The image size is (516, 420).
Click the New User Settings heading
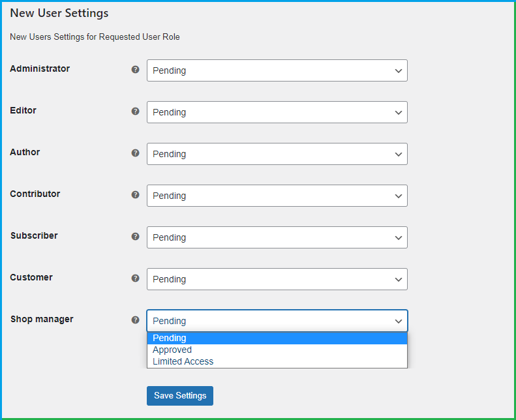click(59, 13)
